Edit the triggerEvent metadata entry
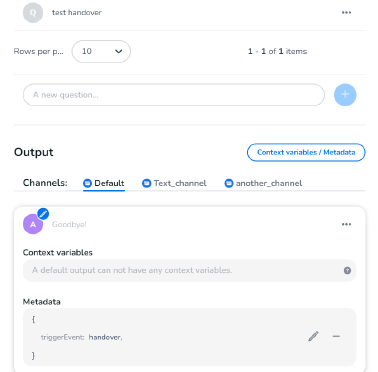The height and width of the screenshot is (372, 378). coord(313,336)
